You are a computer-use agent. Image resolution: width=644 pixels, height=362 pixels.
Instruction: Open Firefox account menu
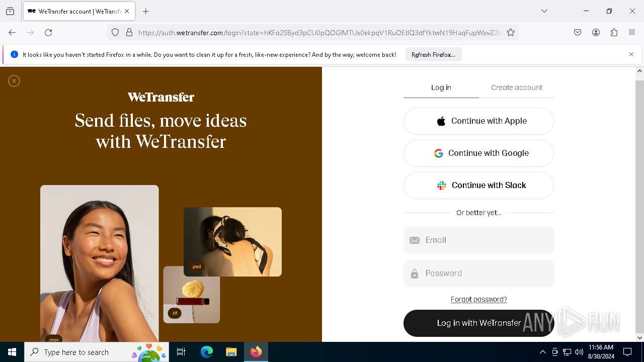click(596, 33)
